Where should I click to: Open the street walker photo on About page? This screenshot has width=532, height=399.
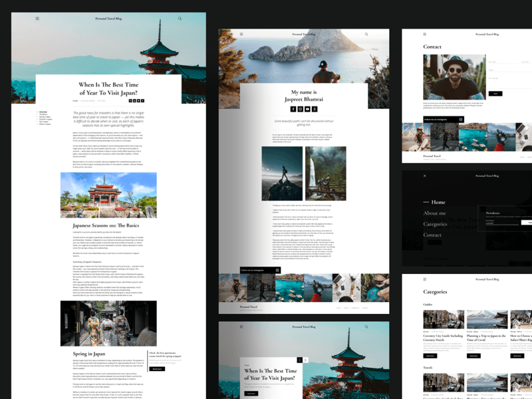261,288
